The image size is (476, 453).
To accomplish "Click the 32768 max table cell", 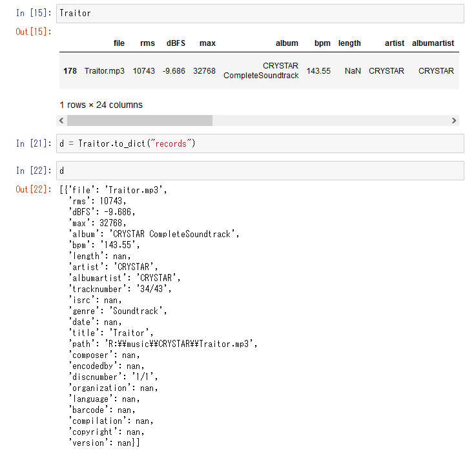I will click(x=204, y=71).
